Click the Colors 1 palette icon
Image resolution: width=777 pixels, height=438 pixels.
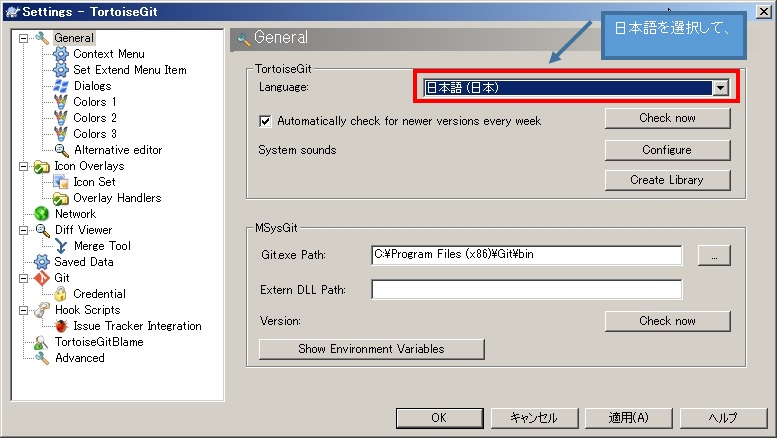[61, 102]
